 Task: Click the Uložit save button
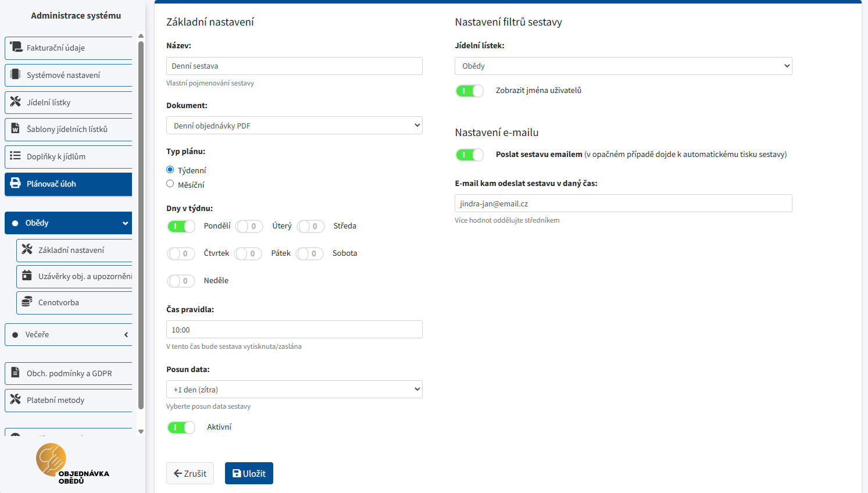coord(249,473)
